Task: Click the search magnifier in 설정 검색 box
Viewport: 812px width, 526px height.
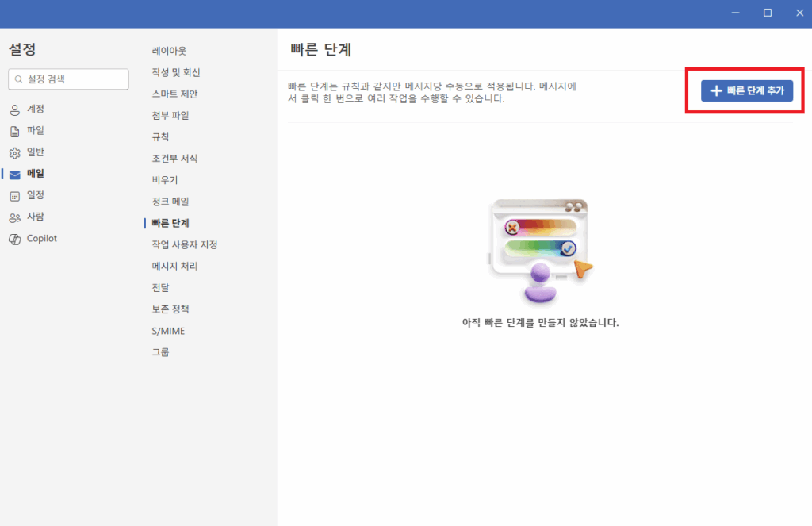Action: pos(19,79)
